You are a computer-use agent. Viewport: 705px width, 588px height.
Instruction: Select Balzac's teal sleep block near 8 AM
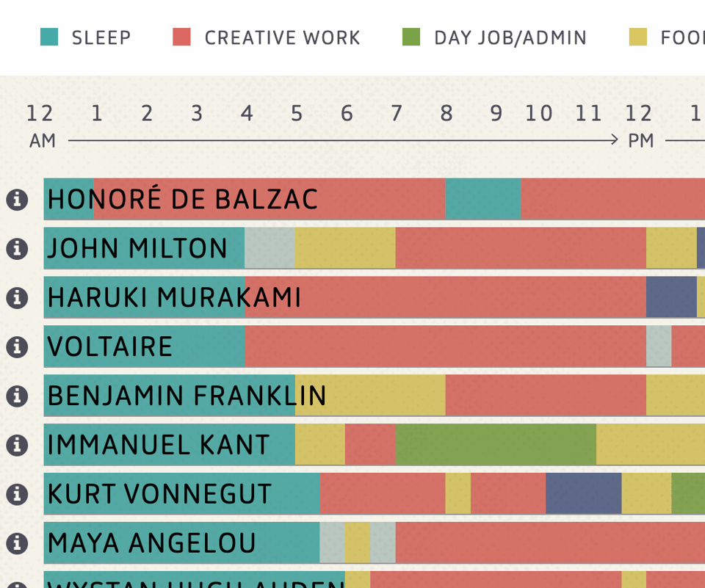coord(482,199)
